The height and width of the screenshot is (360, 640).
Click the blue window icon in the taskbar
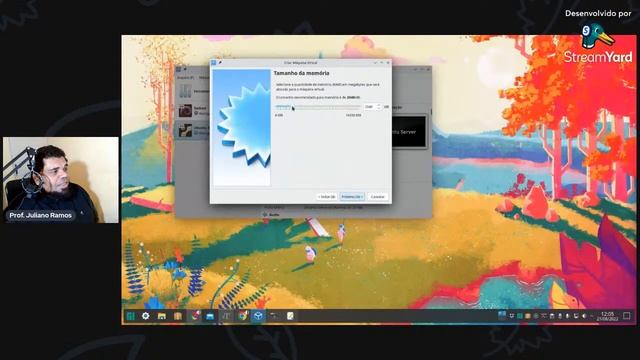tap(210, 316)
